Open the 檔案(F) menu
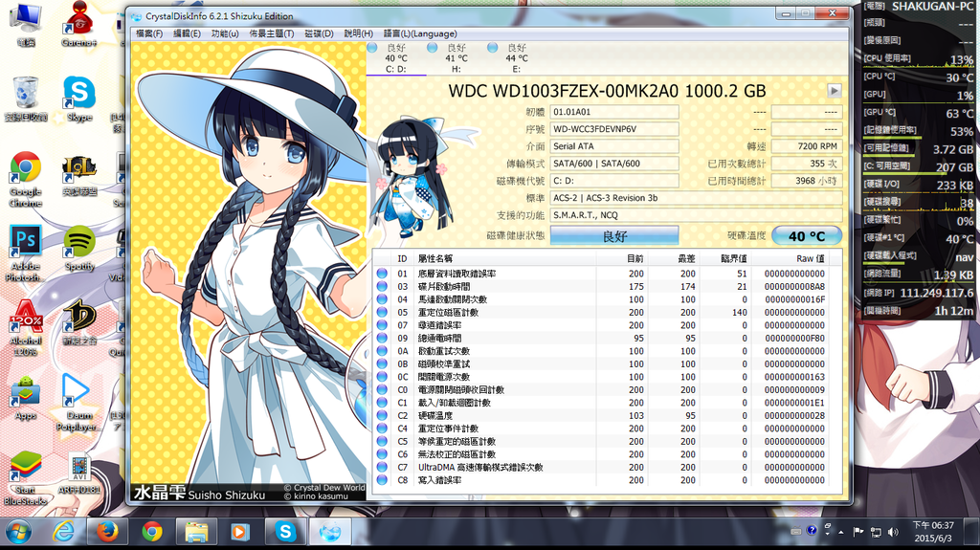This screenshot has height=550, width=980. [x=149, y=33]
